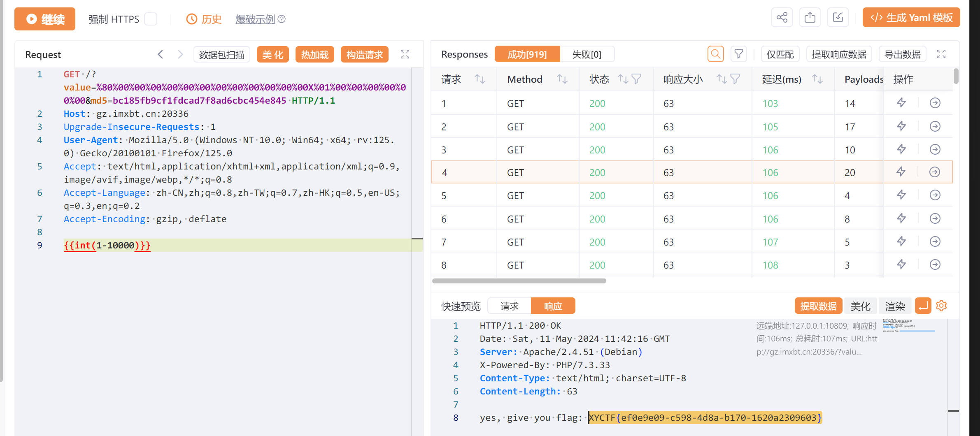The width and height of the screenshot is (980, 436).
Task: Click the {{int(1-10000)}} fuzz tag
Action: tap(107, 245)
